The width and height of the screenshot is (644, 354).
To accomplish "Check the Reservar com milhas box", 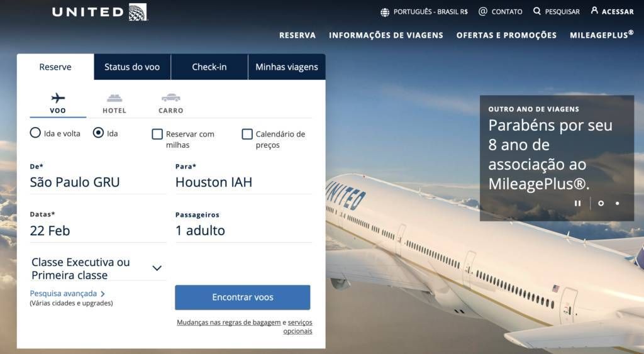I will [157, 134].
